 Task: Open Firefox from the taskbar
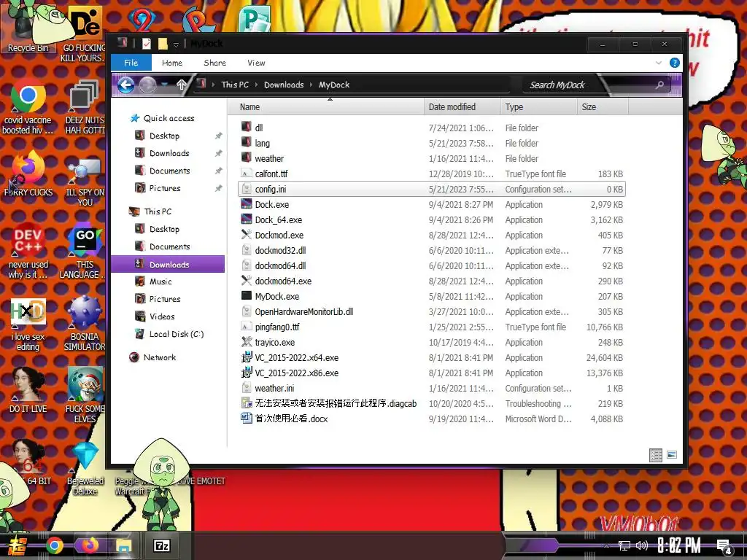pos(89,545)
